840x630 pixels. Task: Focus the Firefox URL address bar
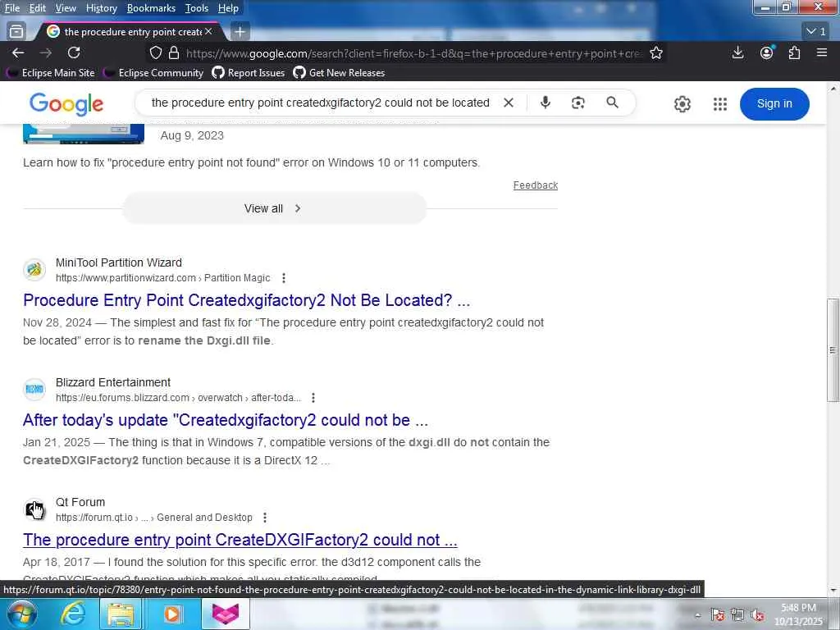click(x=413, y=53)
